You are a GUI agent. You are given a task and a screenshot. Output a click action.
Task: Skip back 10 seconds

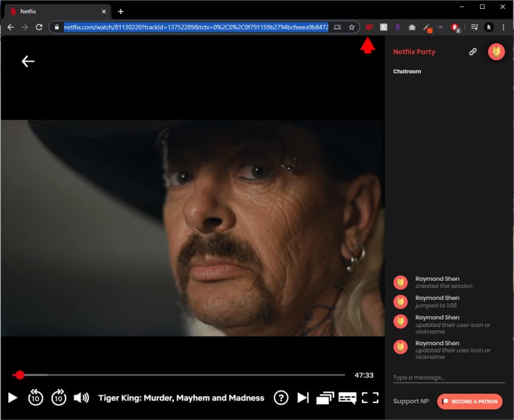[x=35, y=398]
